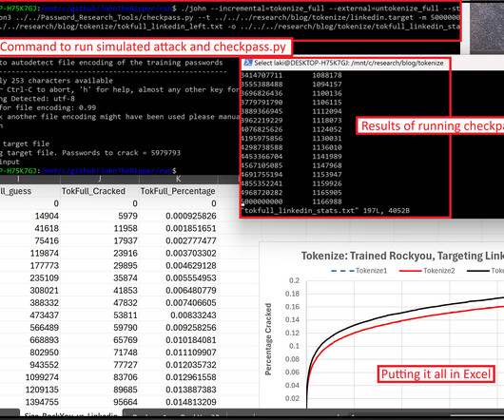Click cell containing 0.006480779
Image resolution: width=504 pixels, height=420 pixels.
[179, 290]
